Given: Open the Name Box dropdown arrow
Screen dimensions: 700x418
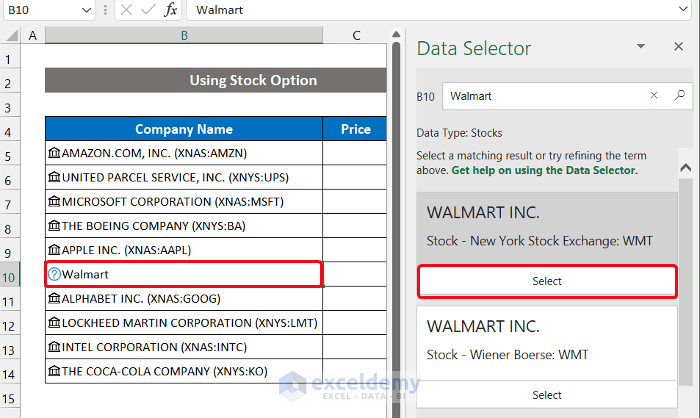Looking at the screenshot, I should (89, 10).
